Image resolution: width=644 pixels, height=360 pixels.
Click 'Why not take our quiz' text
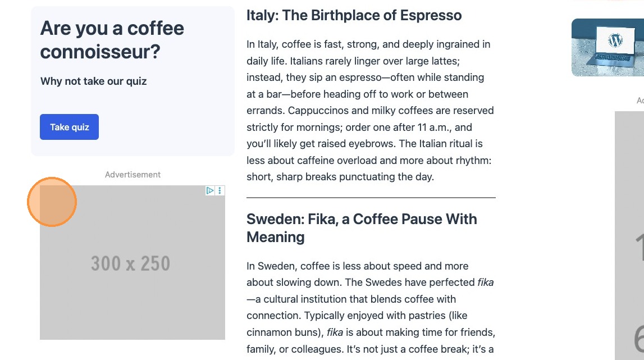click(93, 81)
